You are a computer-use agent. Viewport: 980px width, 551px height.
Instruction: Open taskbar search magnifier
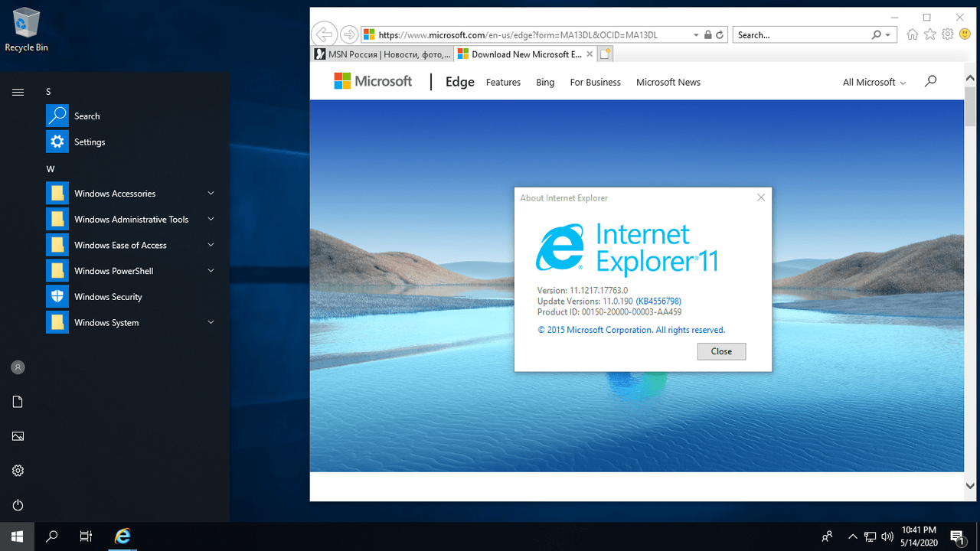(x=52, y=536)
